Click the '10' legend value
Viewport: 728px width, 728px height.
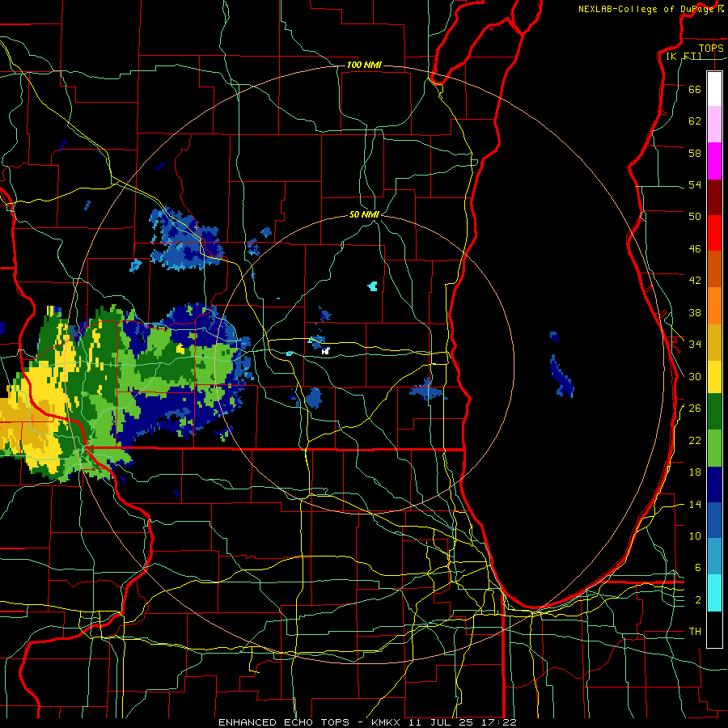point(695,535)
